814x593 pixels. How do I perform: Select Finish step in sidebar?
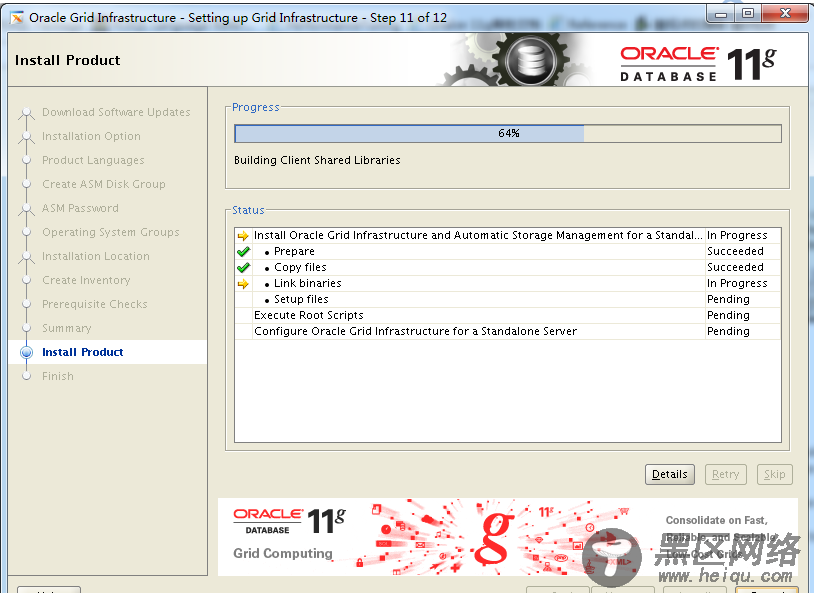58,376
